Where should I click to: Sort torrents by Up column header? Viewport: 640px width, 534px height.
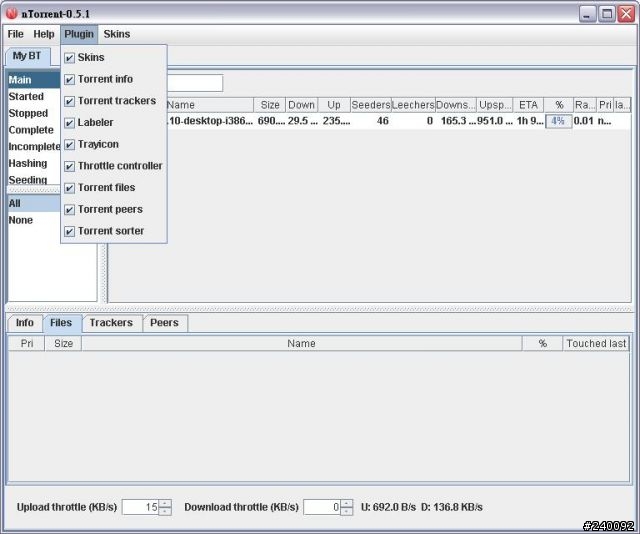334,105
